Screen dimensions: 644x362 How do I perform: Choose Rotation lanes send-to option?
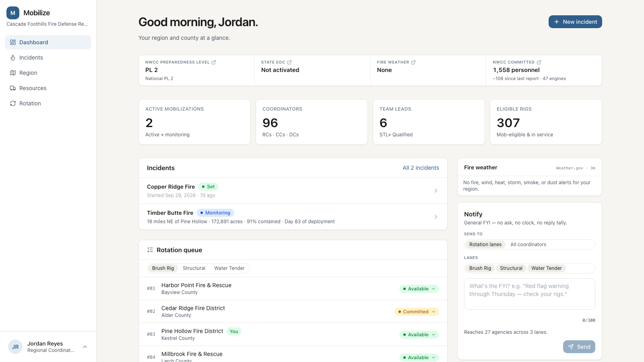(485, 245)
